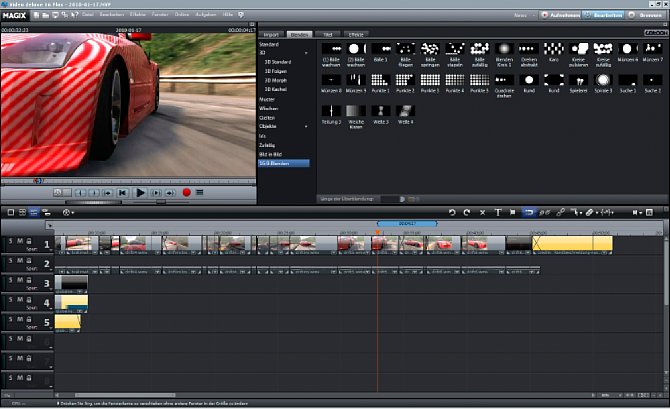This screenshot has width=670, height=409.
Task: Open the film reel options dropdown
Action: click(68, 212)
